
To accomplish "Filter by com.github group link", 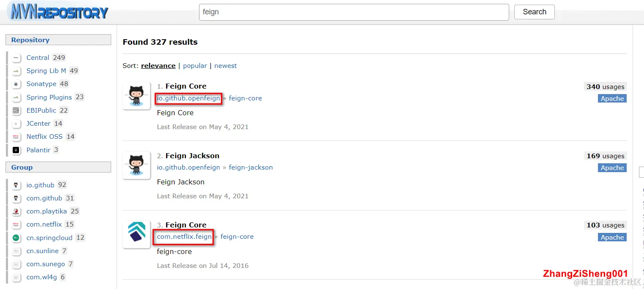I will [44, 198].
